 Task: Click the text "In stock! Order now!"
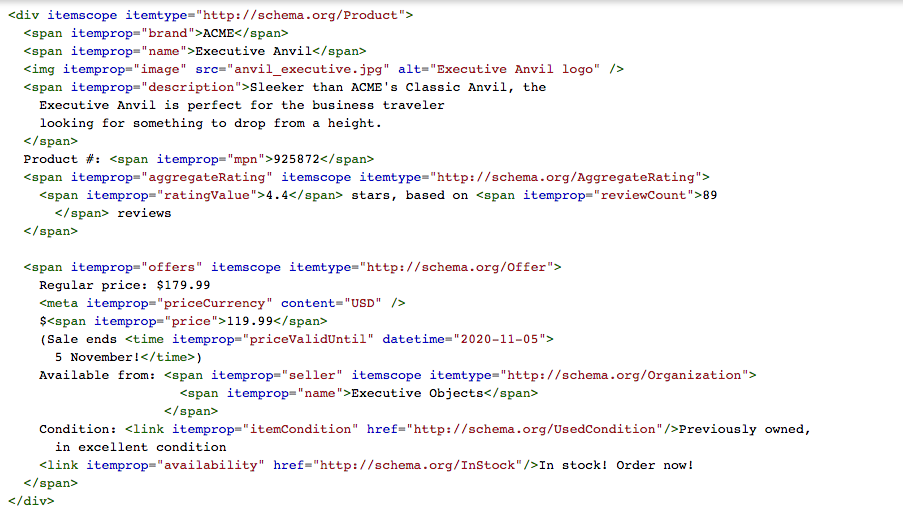[x=616, y=465]
